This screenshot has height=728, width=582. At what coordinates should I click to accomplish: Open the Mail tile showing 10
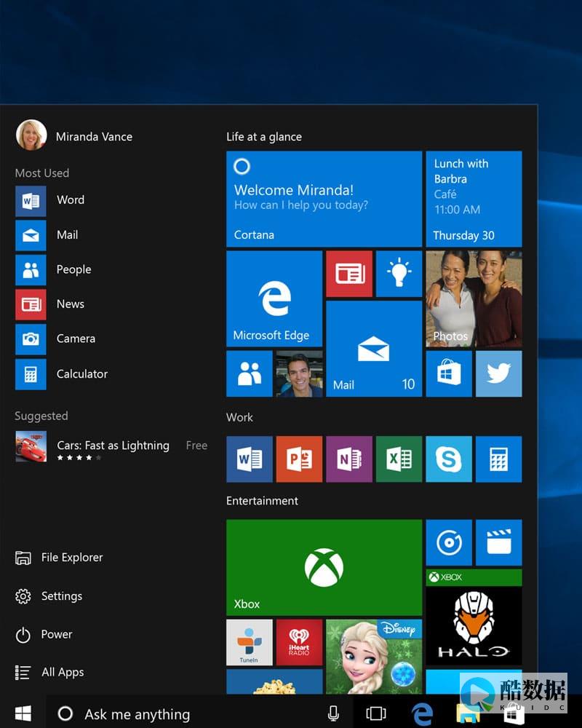tap(374, 349)
